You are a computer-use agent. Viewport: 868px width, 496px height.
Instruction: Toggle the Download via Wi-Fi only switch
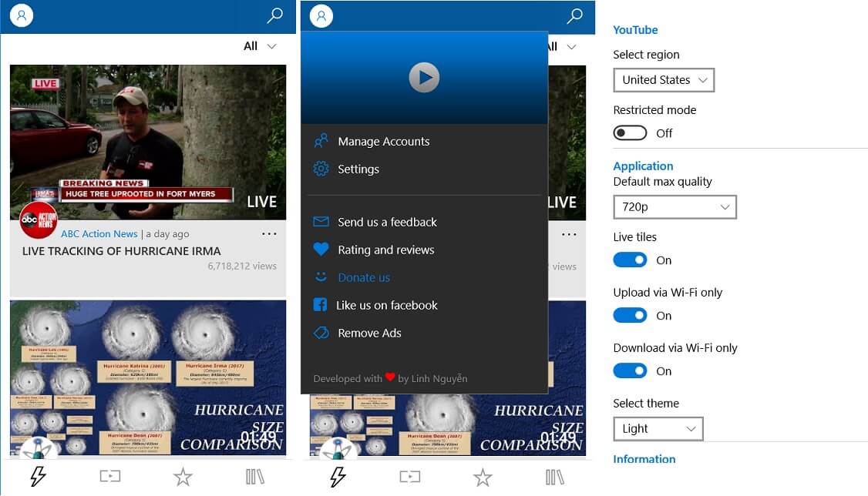[x=630, y=370]
